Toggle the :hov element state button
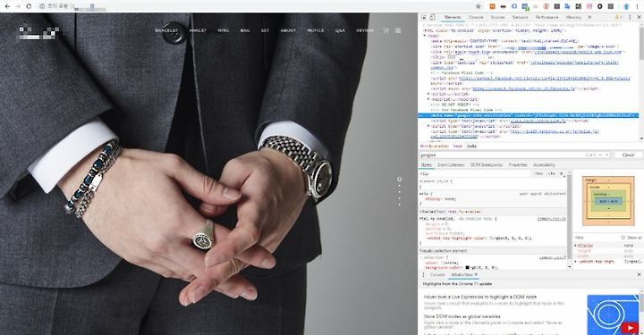 (538, 174)
